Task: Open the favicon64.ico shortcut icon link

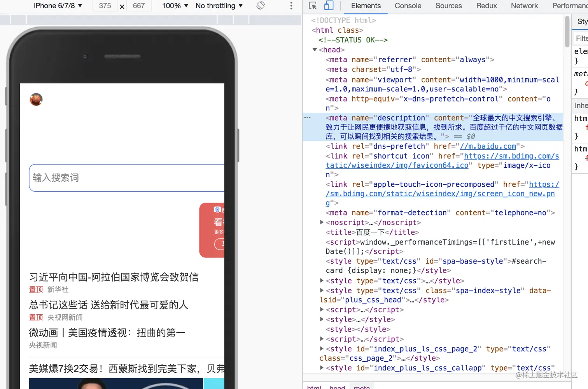Action: [x=443, y=161]
